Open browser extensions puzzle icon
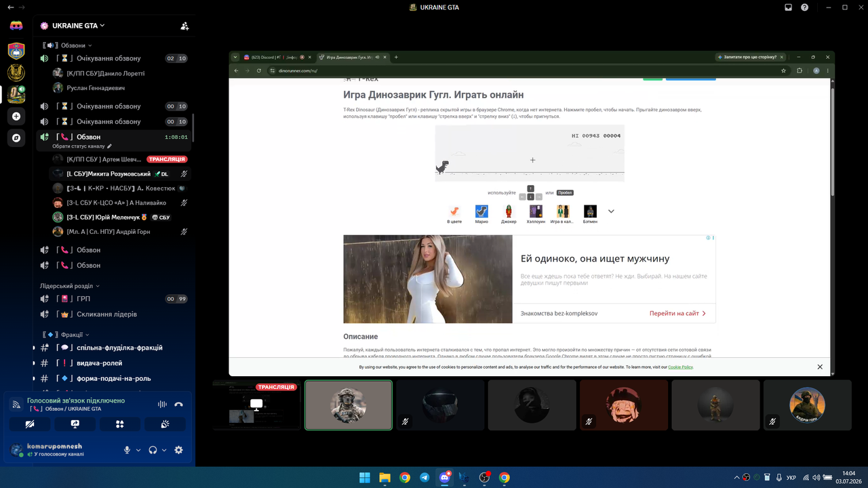This screenshot has height=488, width=868. (800, 70)
